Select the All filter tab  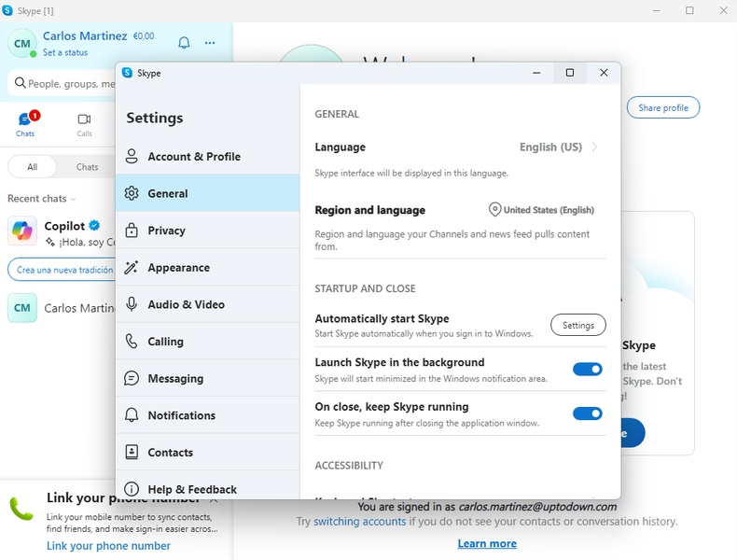(x=32, y=167)
